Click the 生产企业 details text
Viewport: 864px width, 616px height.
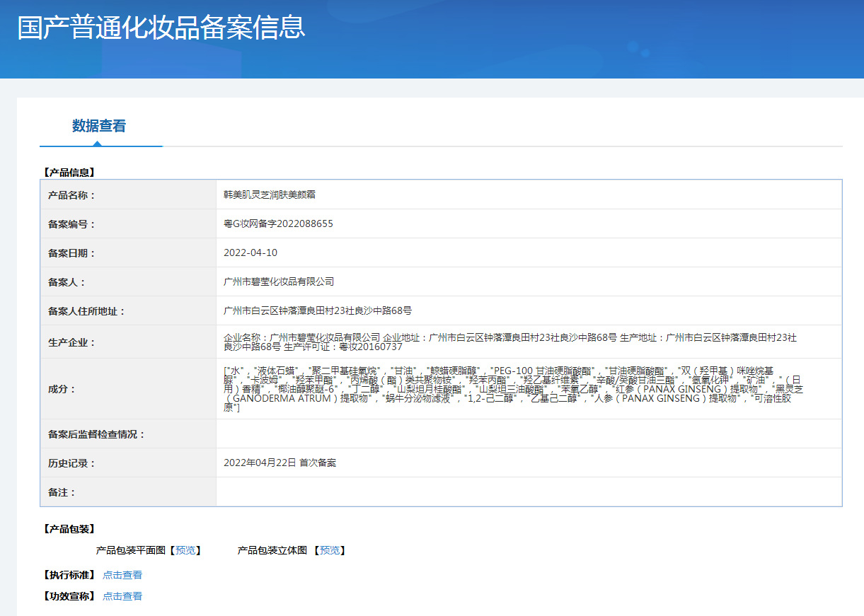point(510,342)
